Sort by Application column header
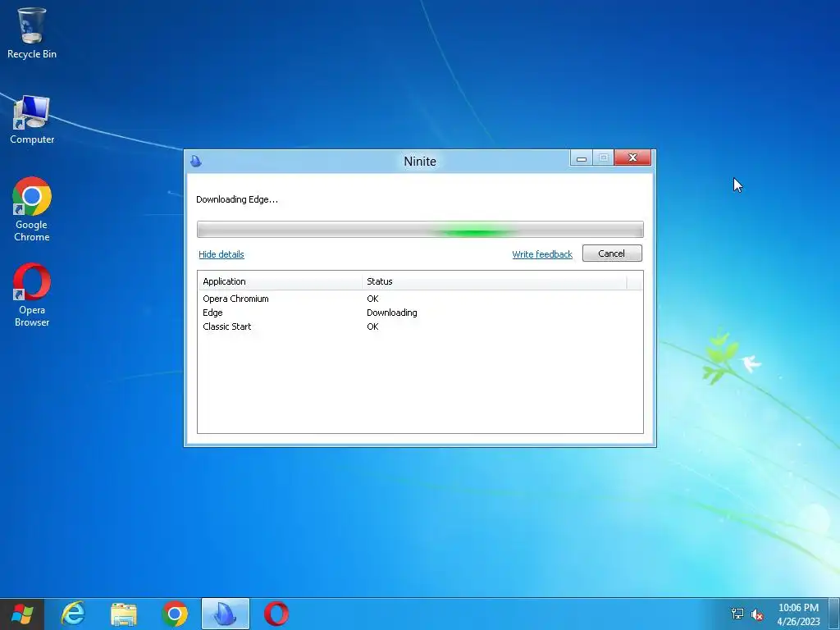The width and height of the screenshot is (840, 630). (280, 281)
